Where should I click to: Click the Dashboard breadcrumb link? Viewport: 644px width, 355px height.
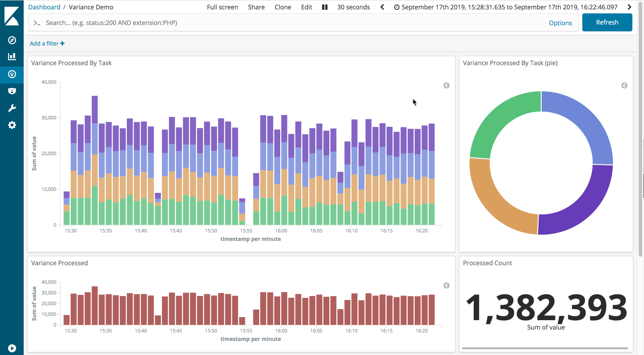[44, 7]
